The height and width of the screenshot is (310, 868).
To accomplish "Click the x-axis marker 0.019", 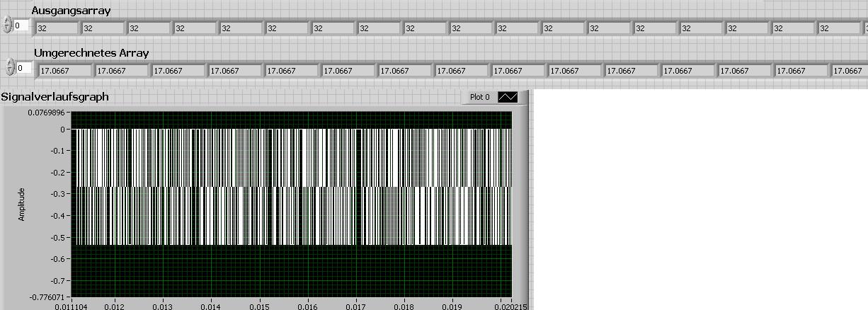I will 452,306.
